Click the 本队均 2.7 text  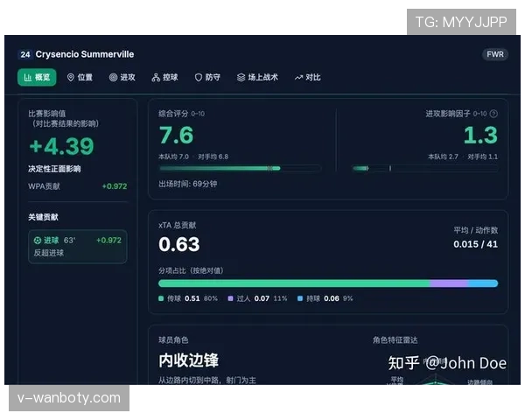point(443,157)
